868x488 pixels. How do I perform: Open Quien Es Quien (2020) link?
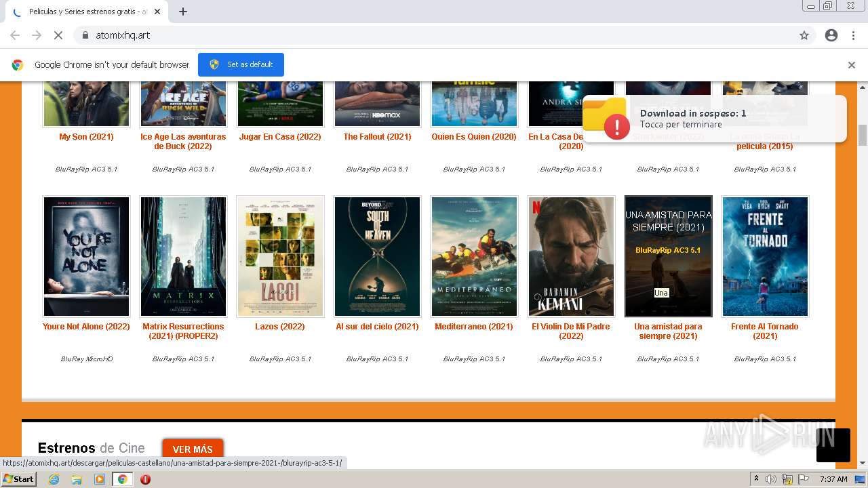click(474, 137)
